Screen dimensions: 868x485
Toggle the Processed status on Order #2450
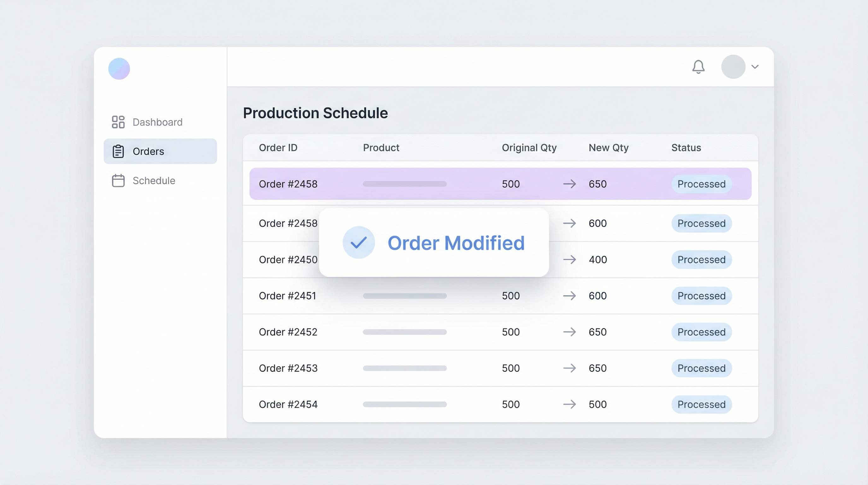(701, 260)
